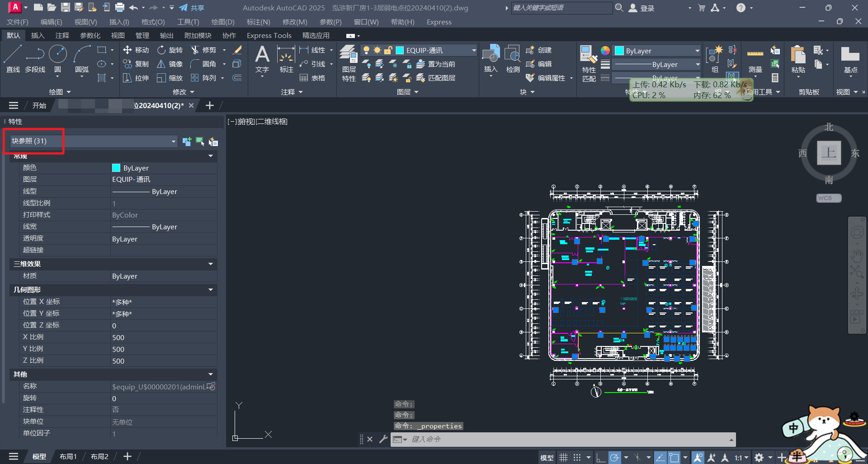Select the Text (文字) annotation tool

pos(262,59)
